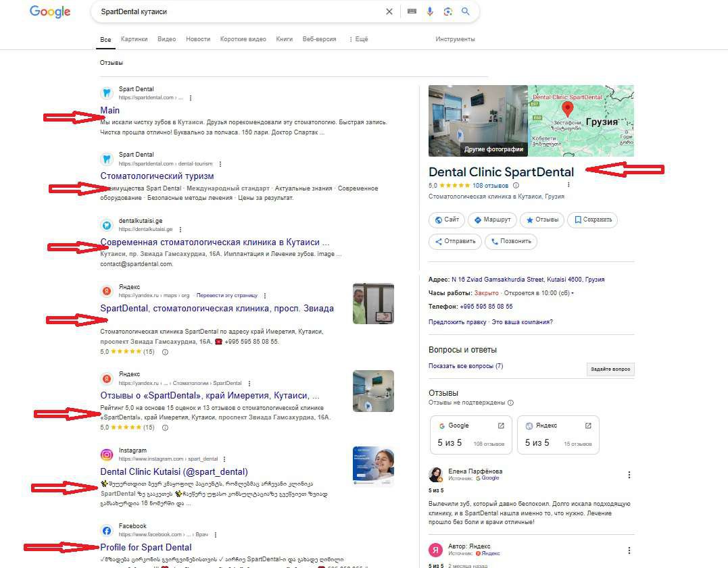The width and height of the screenshot is (728, 568).
Task: Save the clinic with the Сохранить button
Action: [x=592, y=220]
